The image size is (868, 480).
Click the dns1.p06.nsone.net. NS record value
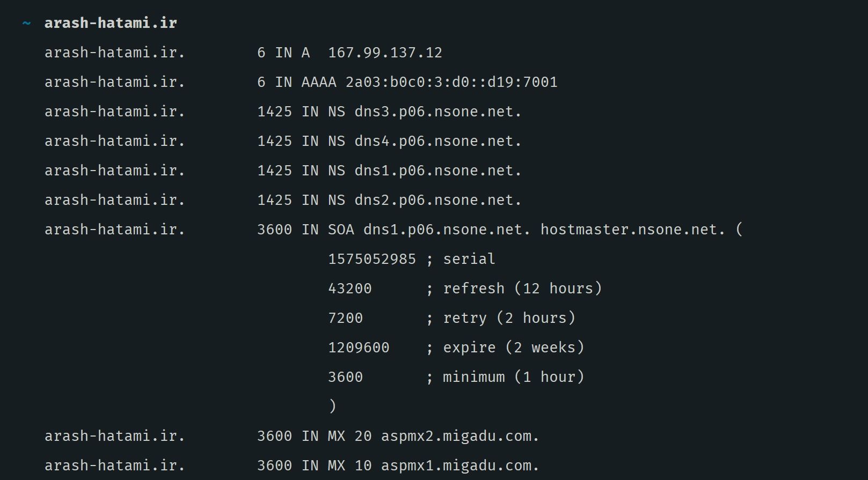438,171
